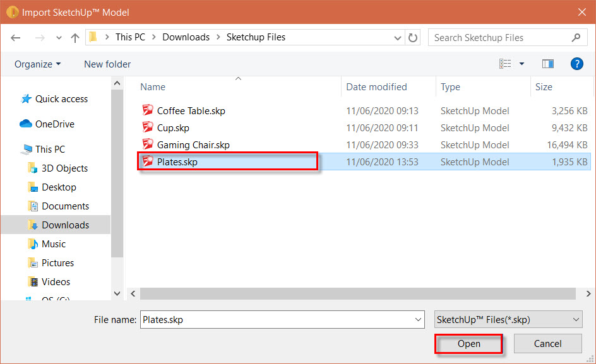Open Desktop in navigation pane
Screen dimensions: 596x364
[59, 187]
